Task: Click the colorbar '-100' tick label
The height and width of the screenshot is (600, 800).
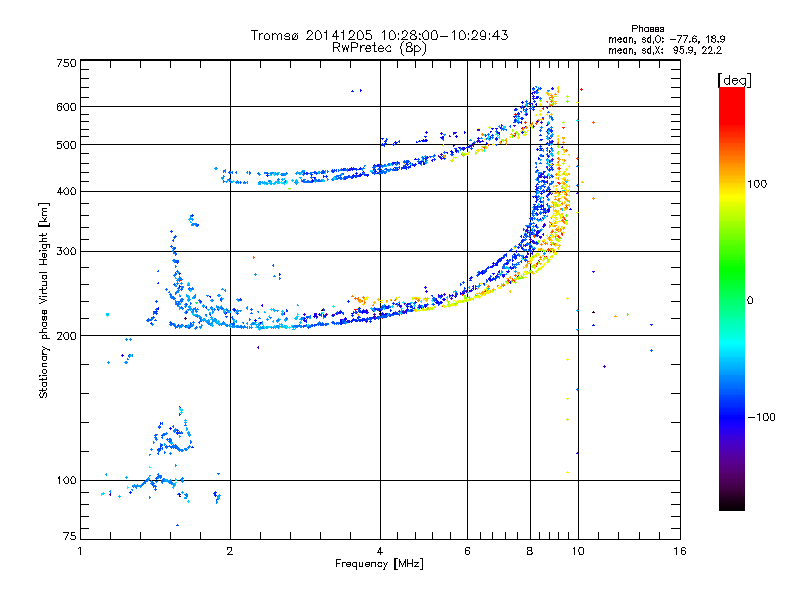Action: 761,417
